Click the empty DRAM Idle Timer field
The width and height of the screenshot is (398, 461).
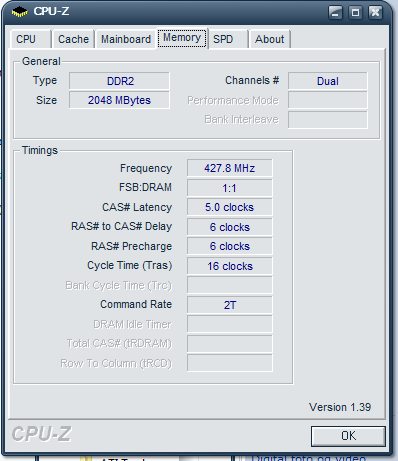[x=230, y=324]
